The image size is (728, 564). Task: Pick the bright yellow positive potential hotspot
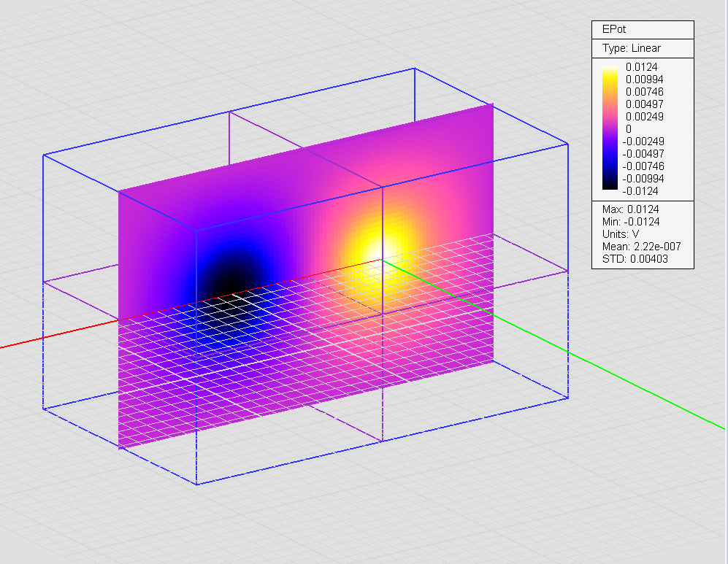click(378, 250)
